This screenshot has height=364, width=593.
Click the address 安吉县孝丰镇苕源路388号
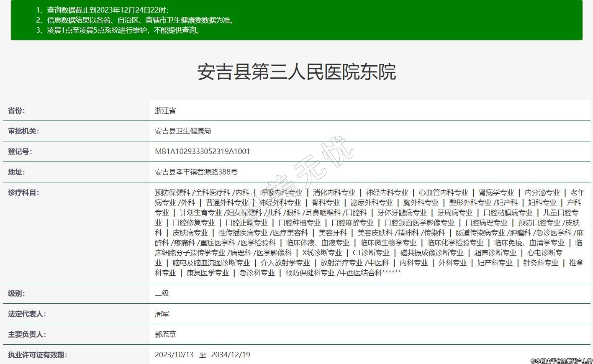196,172
